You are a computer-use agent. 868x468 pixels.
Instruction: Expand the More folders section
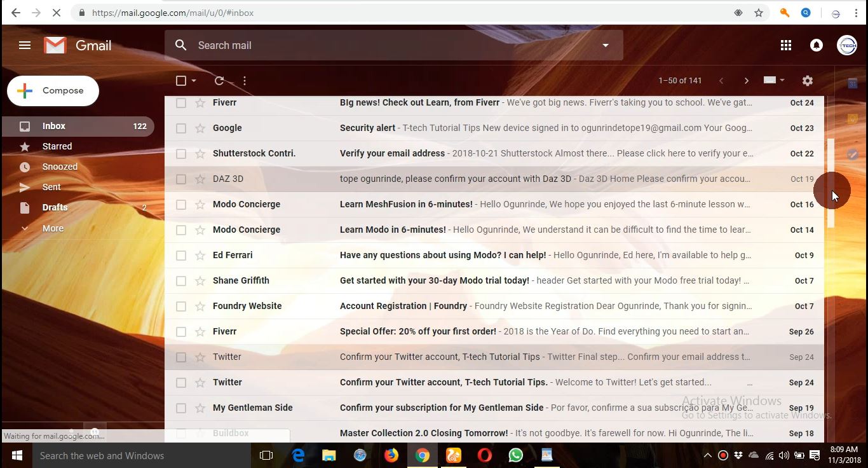52,228
